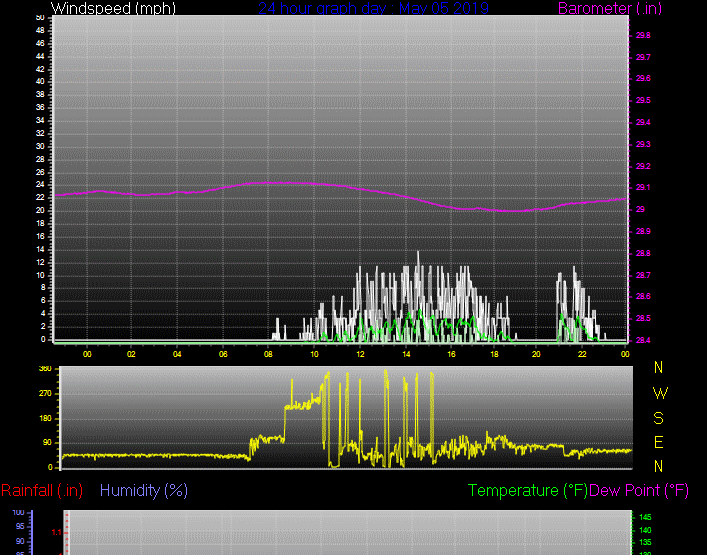Click the 04 hour label on the time axis

pyautogui.click(x=177, y=354)
